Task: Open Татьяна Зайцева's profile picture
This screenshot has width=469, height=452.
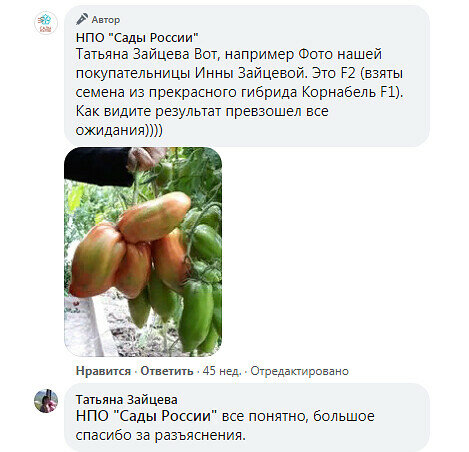Action: pyautogui.click(x=46, y=401)
